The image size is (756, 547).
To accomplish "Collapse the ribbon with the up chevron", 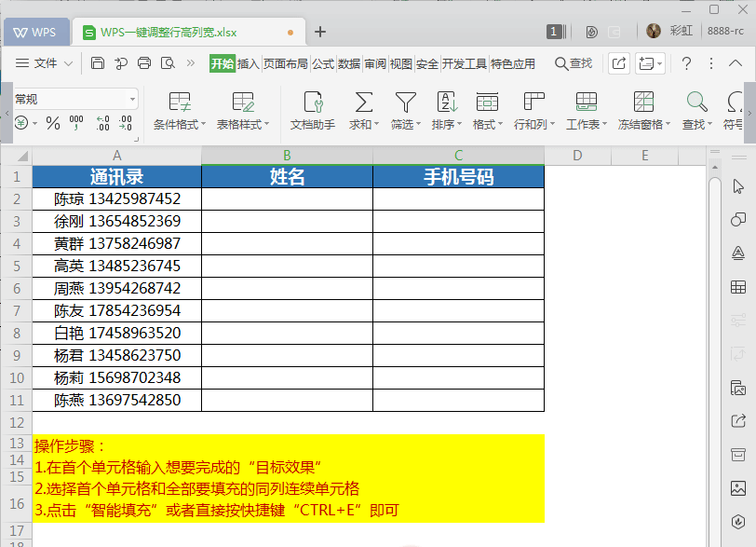I will click(x=736, y=63).
